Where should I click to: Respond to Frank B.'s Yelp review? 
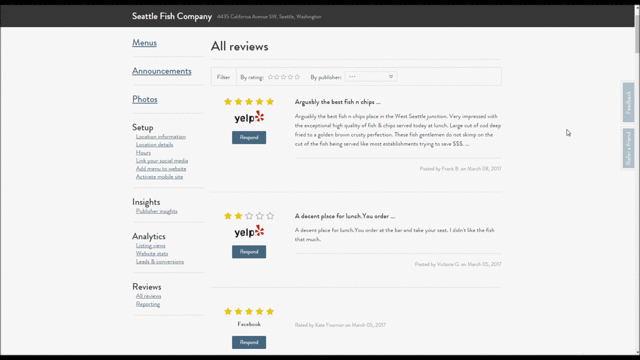click(x=249, y=138)
